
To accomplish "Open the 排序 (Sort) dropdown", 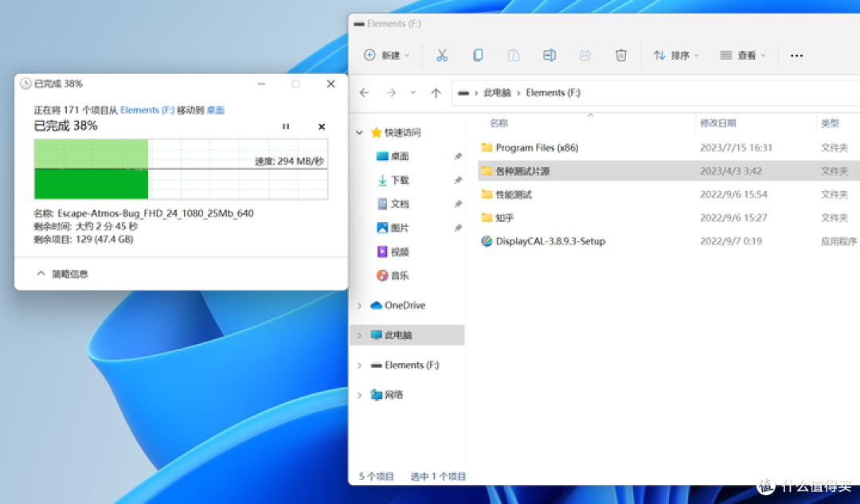I will (x=676, y=56).
